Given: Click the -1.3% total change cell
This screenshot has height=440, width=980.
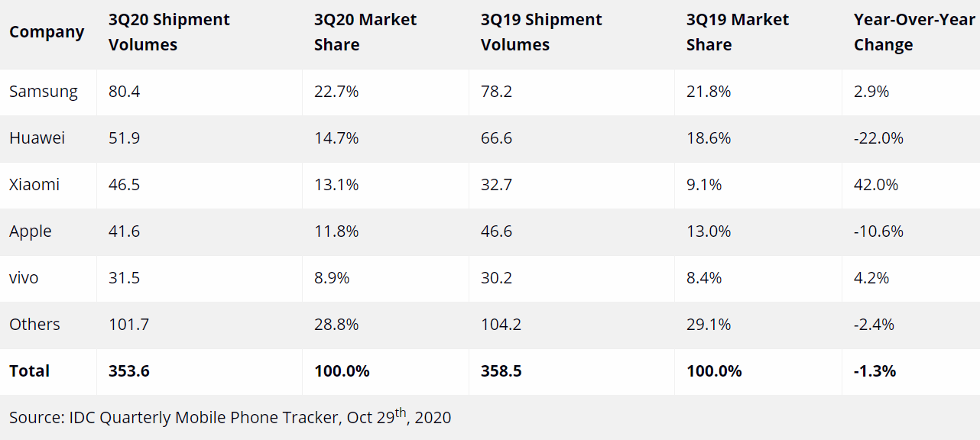Looking at the screenshot, I should (x=875, y=371).
